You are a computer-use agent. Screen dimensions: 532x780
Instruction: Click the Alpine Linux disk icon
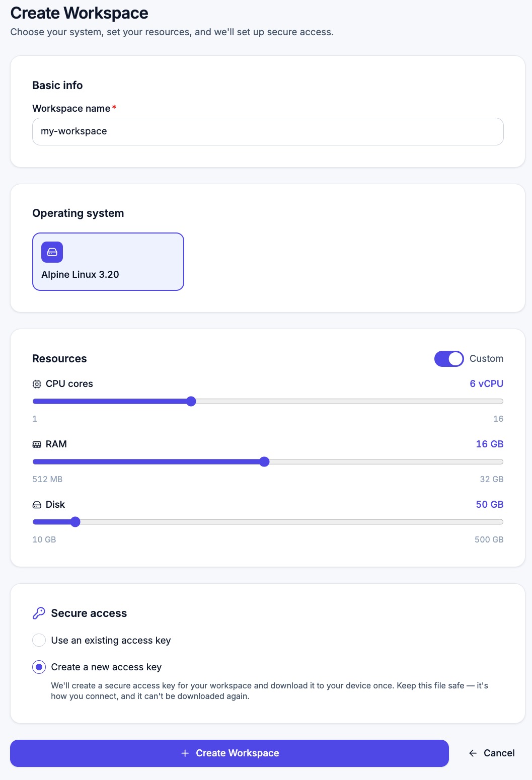tap(52, 252)
